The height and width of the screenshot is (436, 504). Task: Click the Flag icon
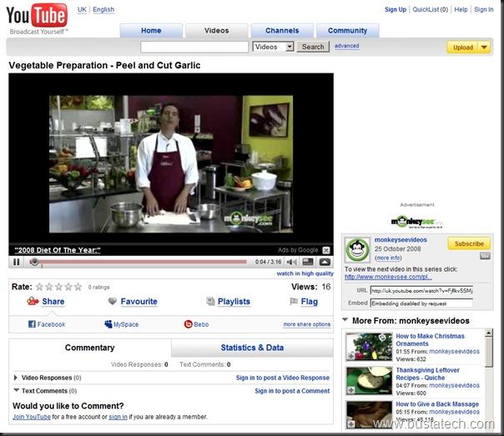coord(294,301)
